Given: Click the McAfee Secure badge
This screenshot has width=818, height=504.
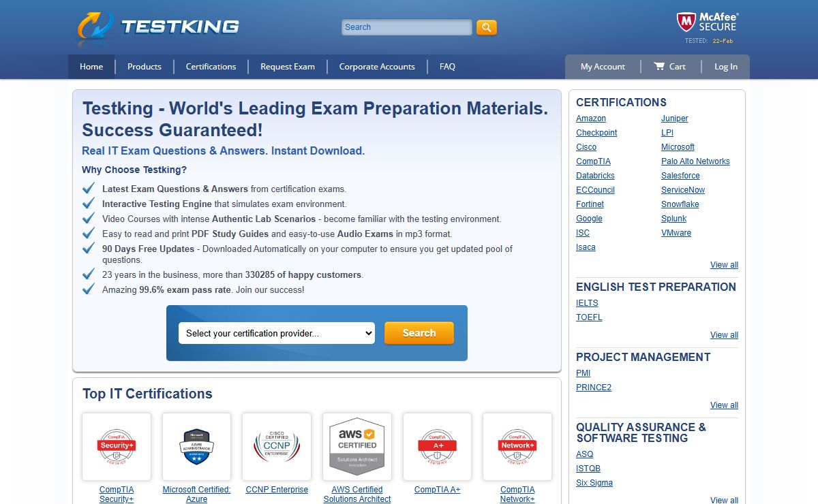Looking at the screenshot, I should tap(708, 27).
